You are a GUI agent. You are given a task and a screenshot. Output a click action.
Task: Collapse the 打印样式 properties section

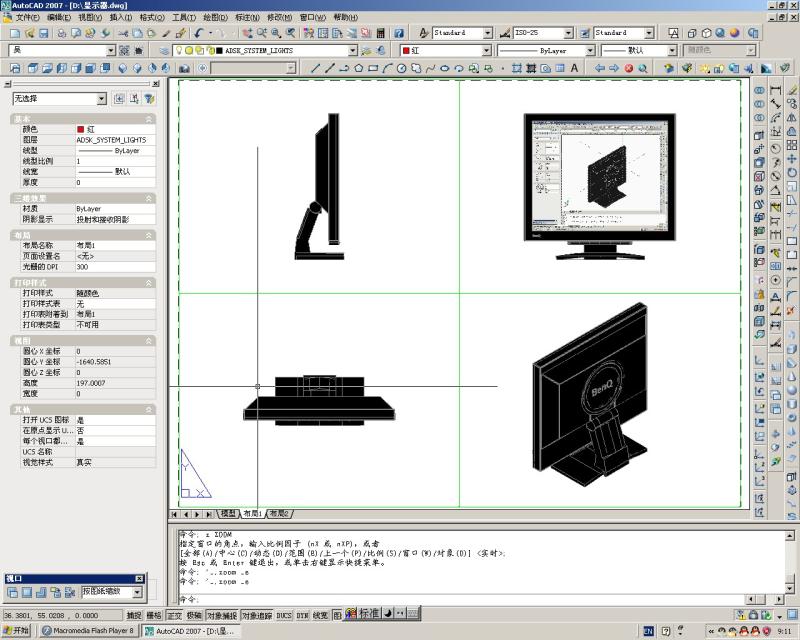coord(149,283)
